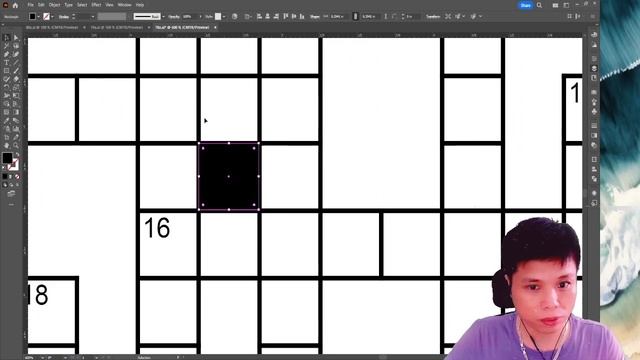
Task: Swap fill and stroke arrow in toolbar
Action: coord(17,154)
